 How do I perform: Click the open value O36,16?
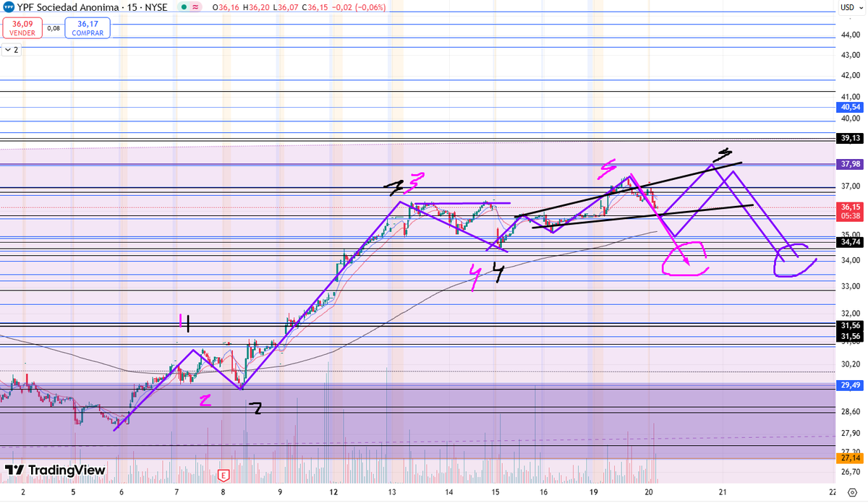coord(226,7)
